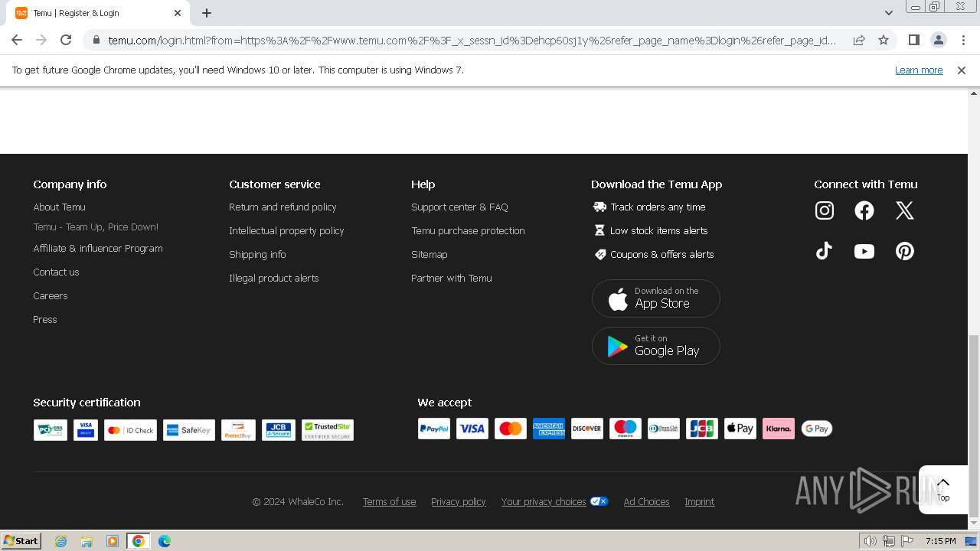Click the Mastercard ID Check security badge
Viewport: 980px width, 551px height.
click(130, 430)
